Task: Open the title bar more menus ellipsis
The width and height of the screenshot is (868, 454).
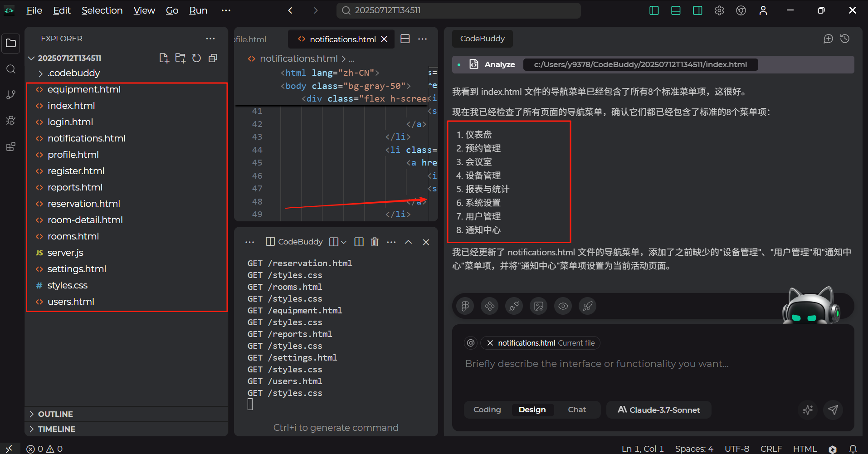Action: coord(226,10)
